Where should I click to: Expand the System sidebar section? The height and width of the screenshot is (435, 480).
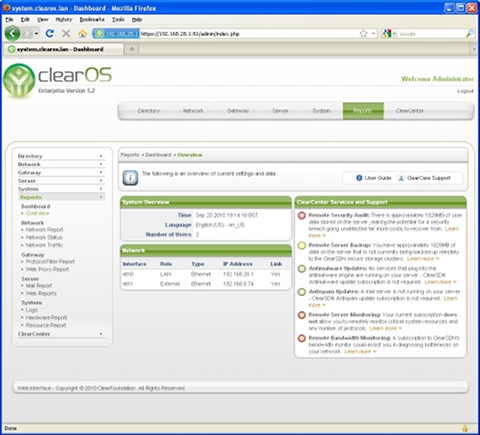click(61, 189)
